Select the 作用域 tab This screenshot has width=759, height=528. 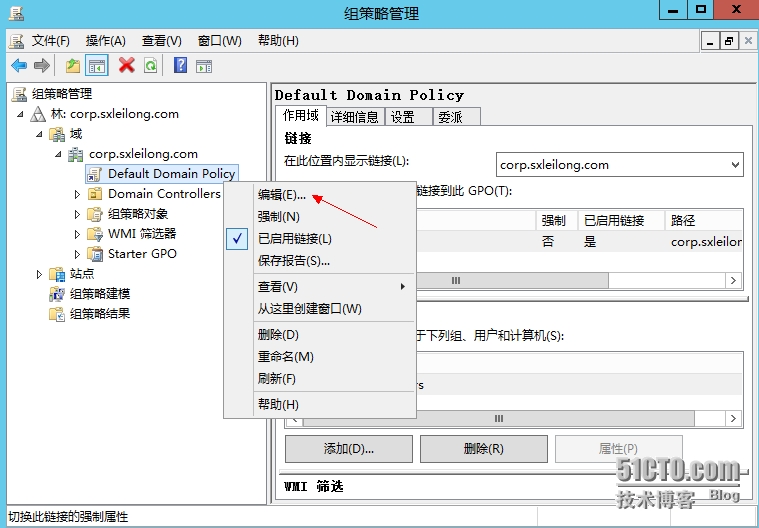[301, 116]
